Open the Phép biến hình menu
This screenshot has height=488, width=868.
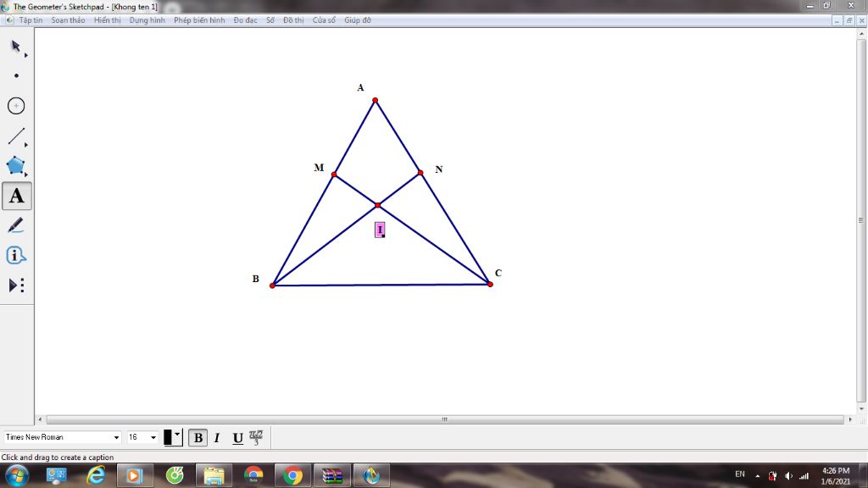[199, 19]
